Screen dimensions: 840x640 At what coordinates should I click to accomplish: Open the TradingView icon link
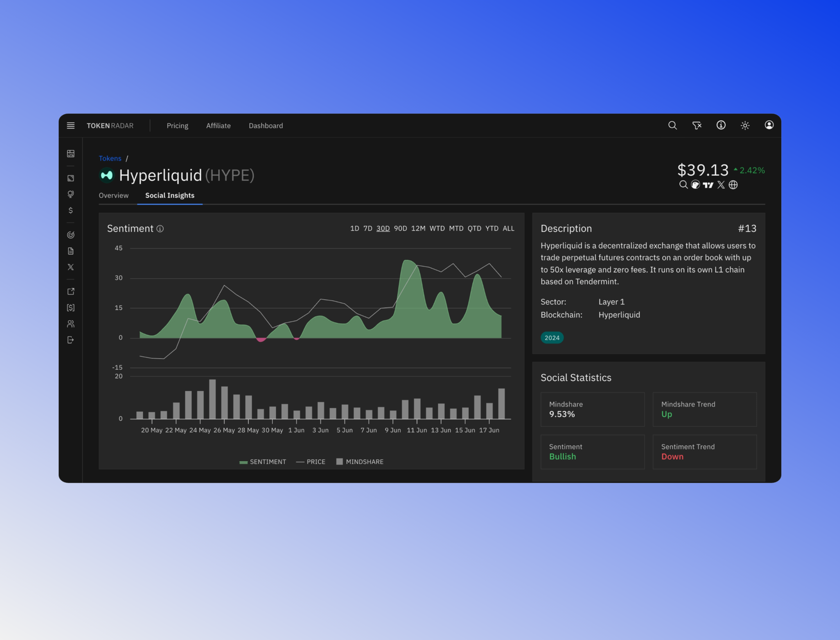pyautogui.click(x=708, y=185)
